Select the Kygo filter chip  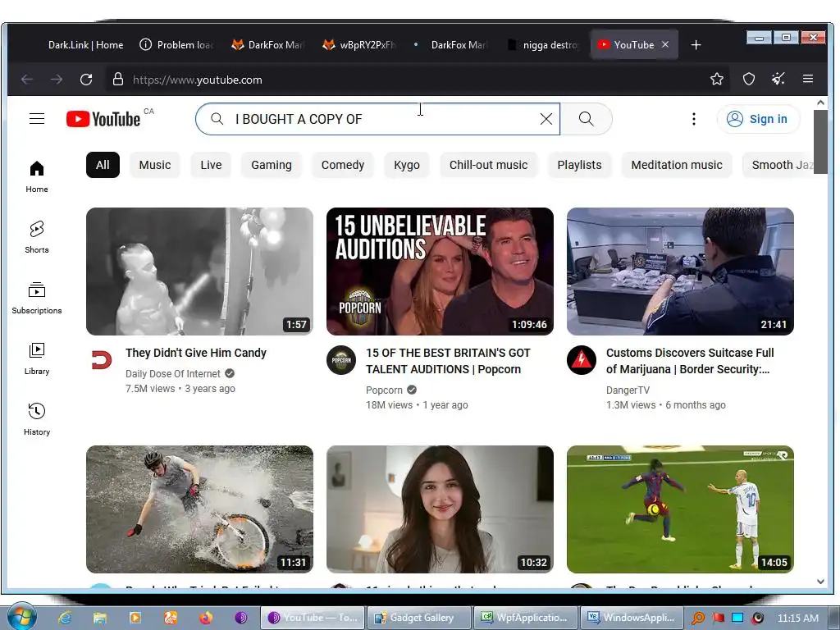(x=407, y=165)
